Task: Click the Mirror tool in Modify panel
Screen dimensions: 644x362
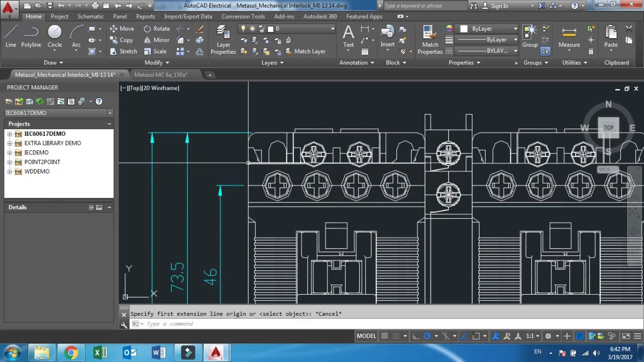Action: tap(156, 40)
